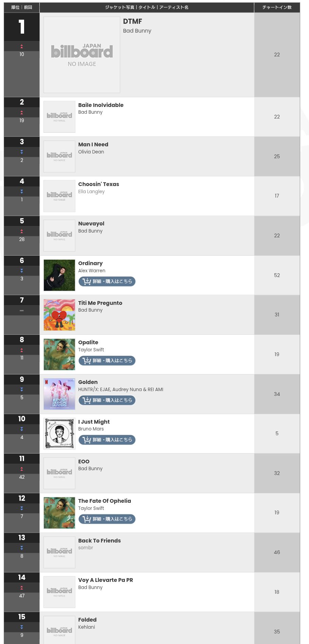Click the DTMF no-image placeholder
Image resolution: width=309 pixels, height=644 pixels.
tap(82, 55)
